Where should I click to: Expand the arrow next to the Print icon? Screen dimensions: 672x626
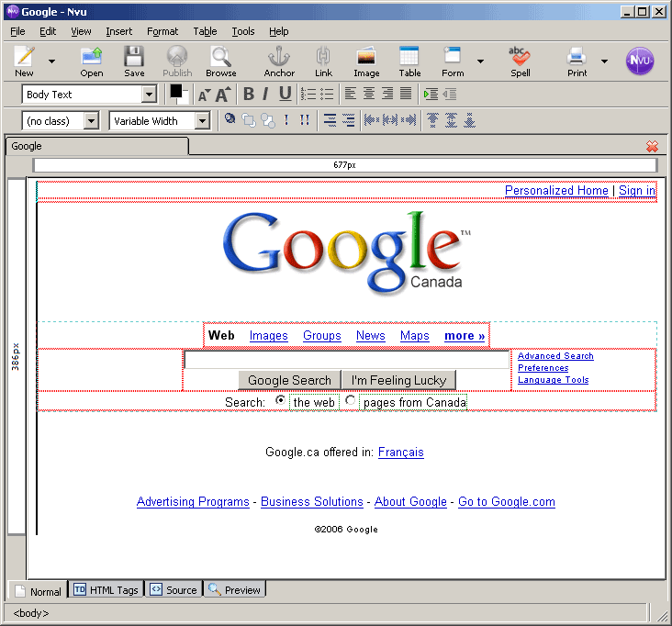point(604,61)
